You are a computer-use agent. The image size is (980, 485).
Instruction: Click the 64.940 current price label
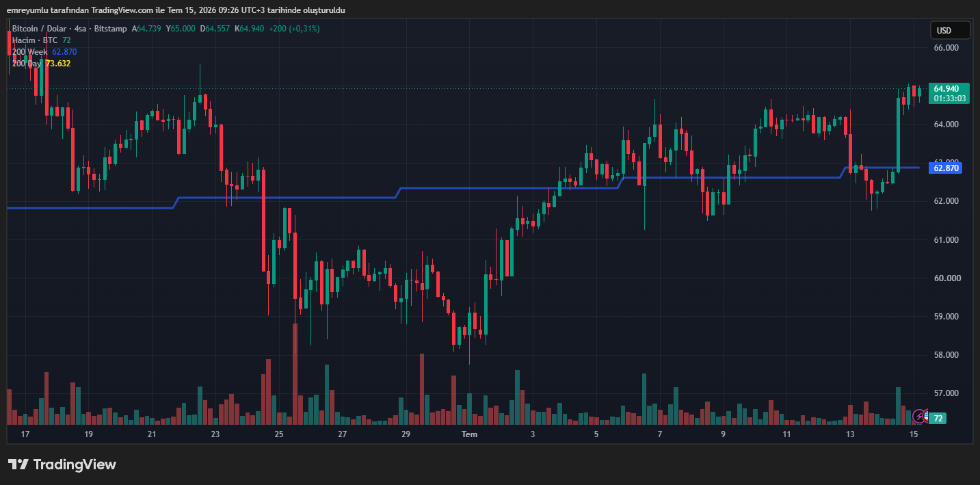949,89
